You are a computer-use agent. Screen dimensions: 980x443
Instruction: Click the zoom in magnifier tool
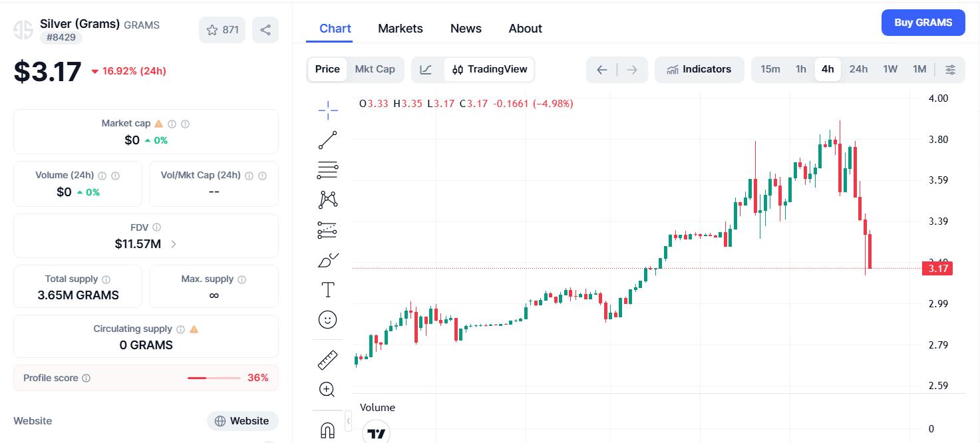pyautogui.click(x=327, y=390)
